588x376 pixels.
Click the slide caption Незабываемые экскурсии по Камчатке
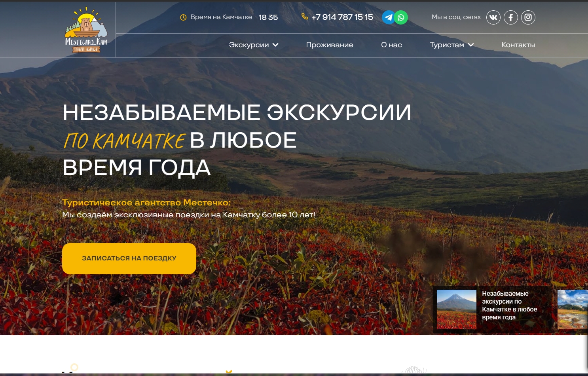click(x=509, y=305)
